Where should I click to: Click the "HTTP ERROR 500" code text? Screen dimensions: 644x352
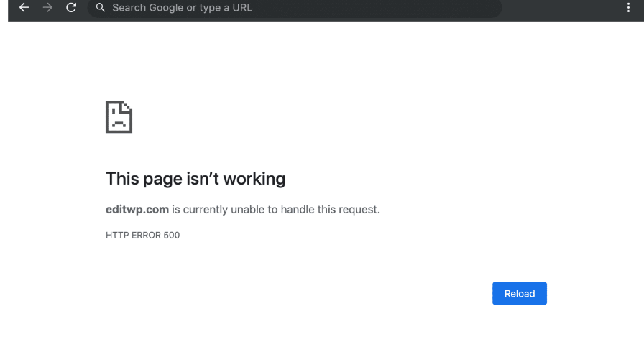(142, 235)
